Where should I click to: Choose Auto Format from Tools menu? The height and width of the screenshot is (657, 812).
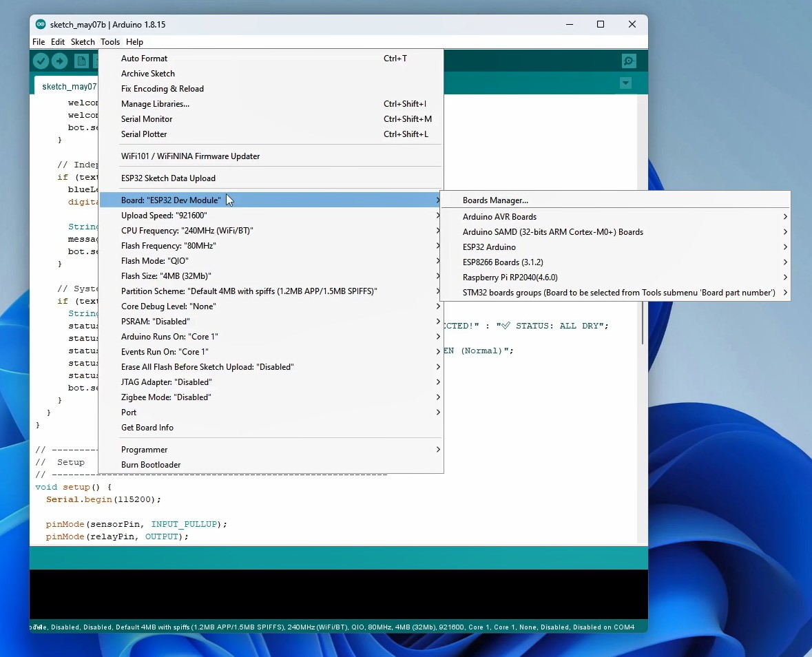271,59
